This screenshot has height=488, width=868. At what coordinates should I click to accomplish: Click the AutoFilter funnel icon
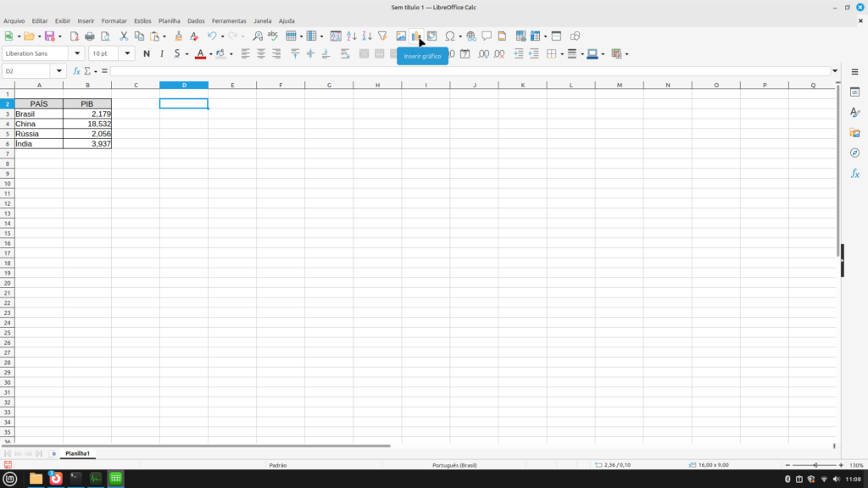382,36
